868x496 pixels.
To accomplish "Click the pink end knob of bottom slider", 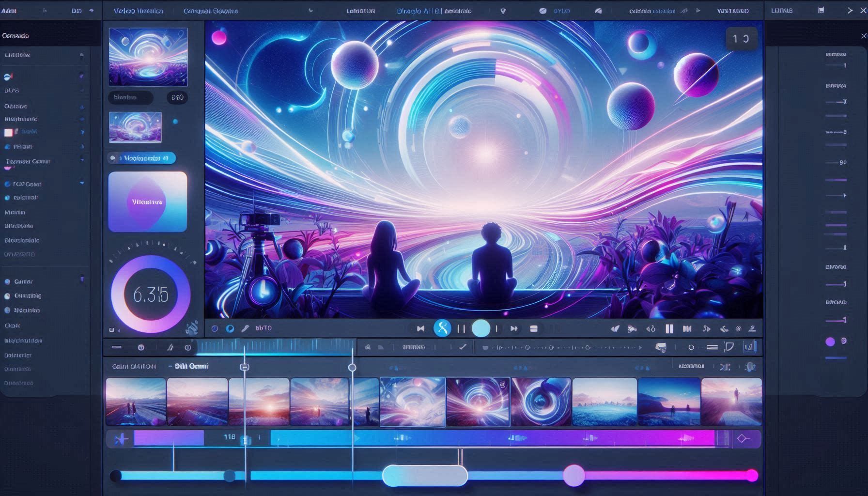I will 752,476.
